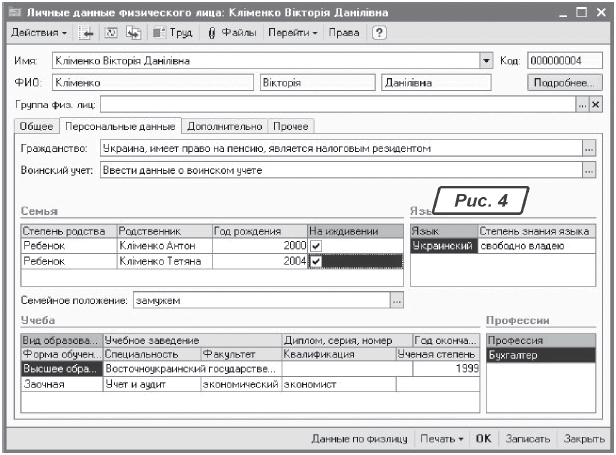Switch to the Общее tab
This screenshot has width=616, height=455.
coord(36,126)
